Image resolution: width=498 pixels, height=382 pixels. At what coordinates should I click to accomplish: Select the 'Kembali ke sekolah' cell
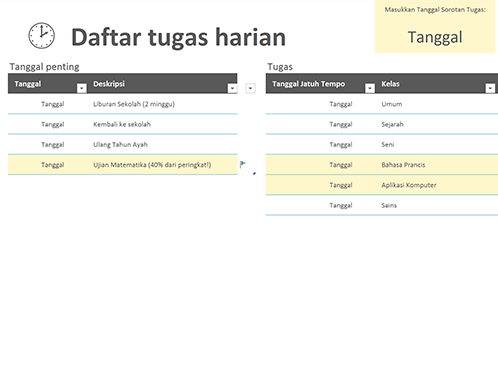coord(122,124)
